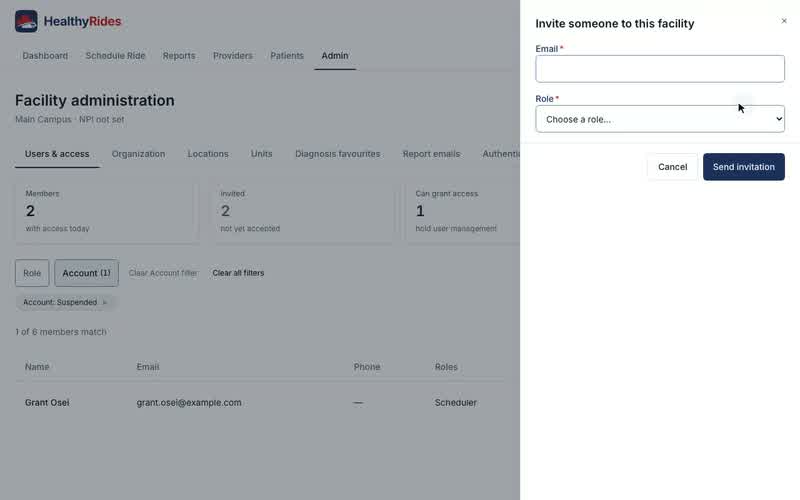This screenshot has width=800, height=500.
Task: Click Clear all filters
Action: click(238, 273)
